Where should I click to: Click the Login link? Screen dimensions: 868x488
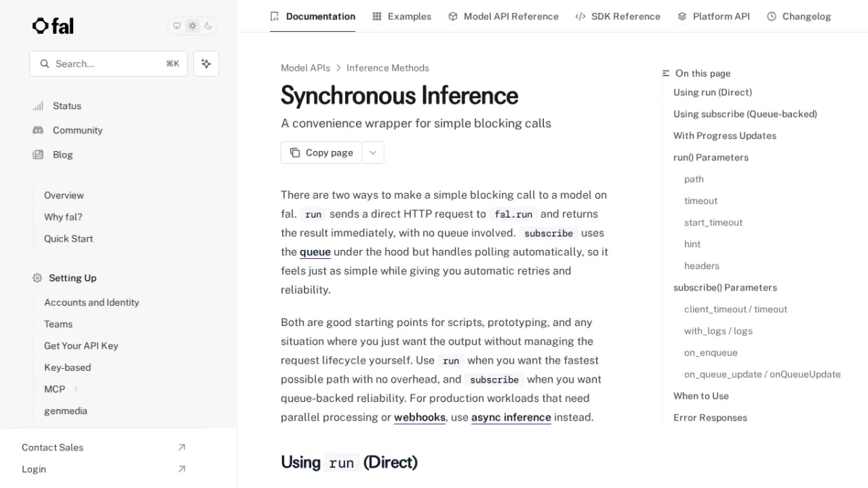tap(34, 469)
